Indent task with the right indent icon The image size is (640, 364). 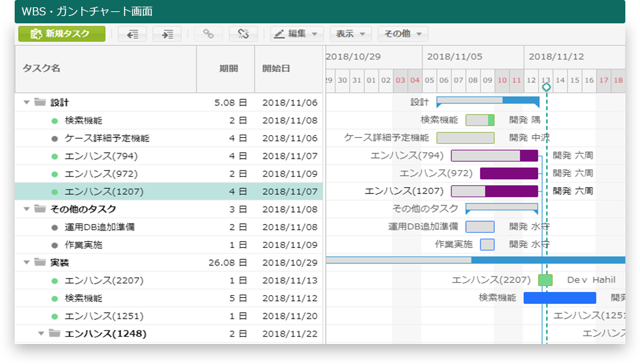click(167, 34)
